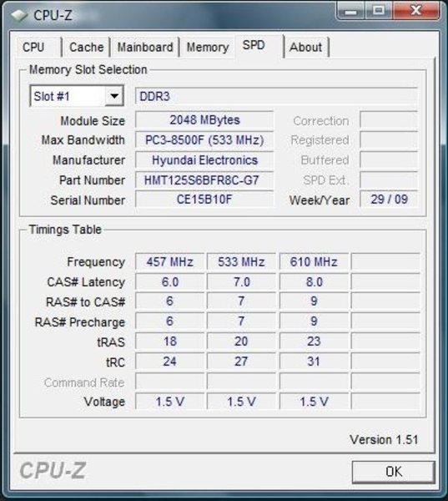Close the CPU-Z window
Viewport: 448px width, 501px height.
click(x=416, y=11)
